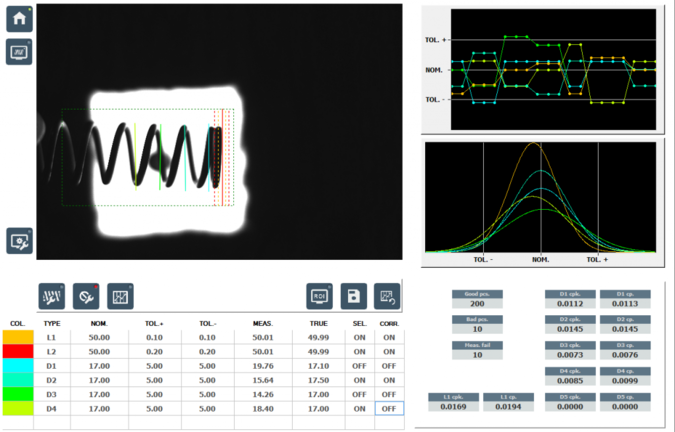The image size is (675, 432).
Task: Open spring measurement tools icon
Action: [x=52, y=296]
